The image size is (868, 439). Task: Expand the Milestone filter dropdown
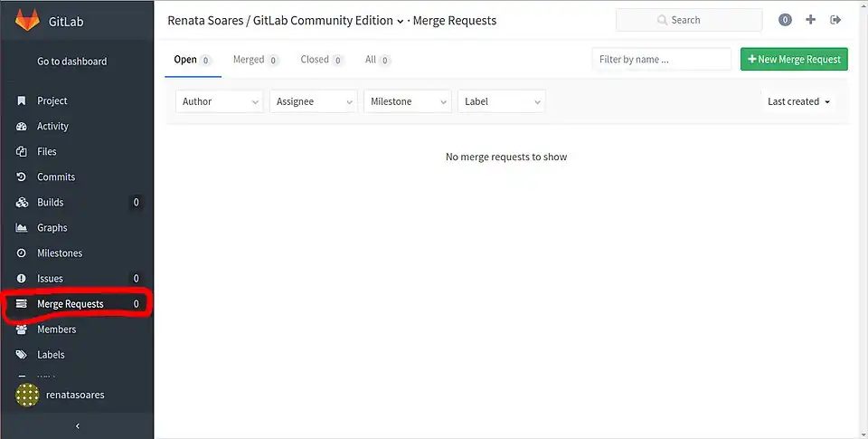[408, 101]
